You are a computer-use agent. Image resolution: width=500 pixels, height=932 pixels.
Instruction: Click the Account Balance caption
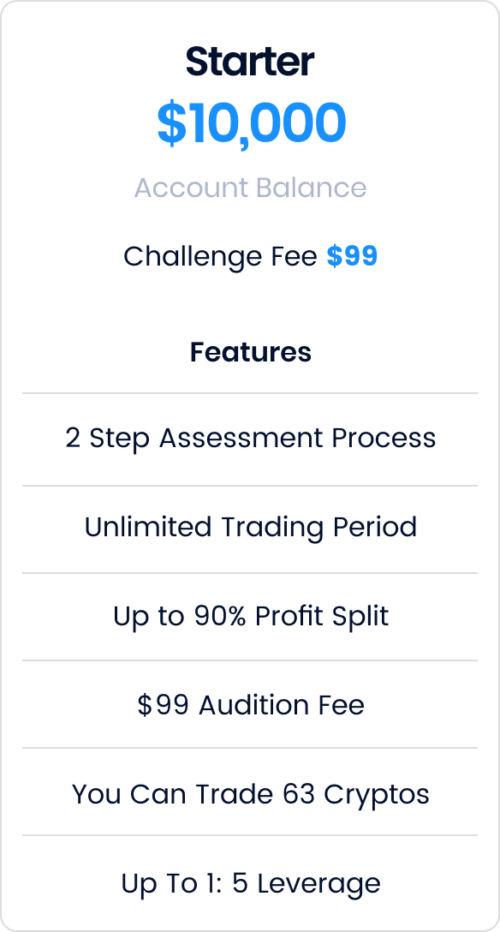[x=250, y=188]
